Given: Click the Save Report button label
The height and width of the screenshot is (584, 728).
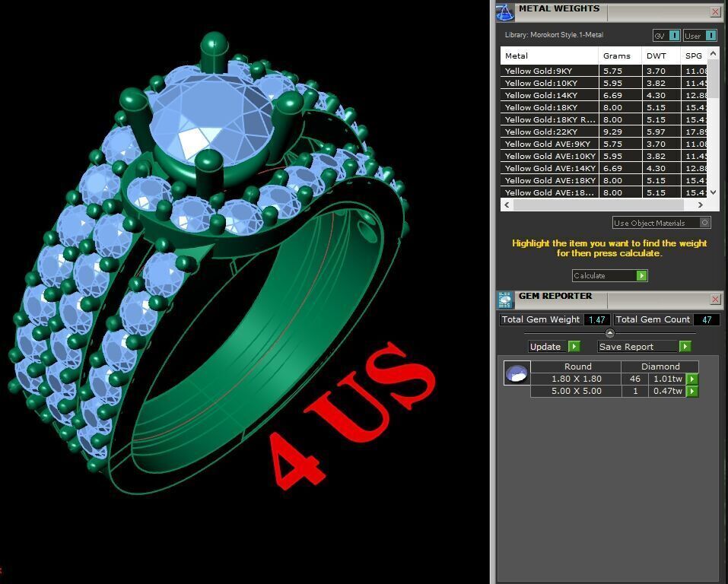Looking at the screenshot, I should click(626, 347).
